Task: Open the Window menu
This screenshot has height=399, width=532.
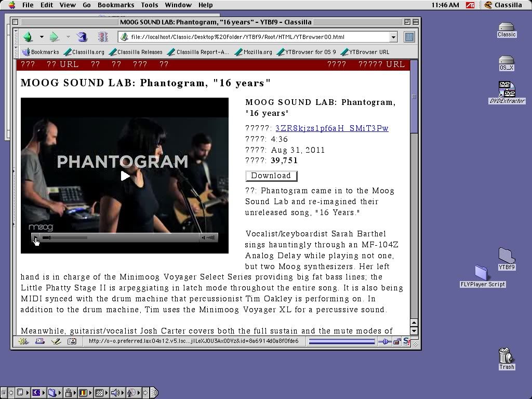Action: [x=178, y=5]
